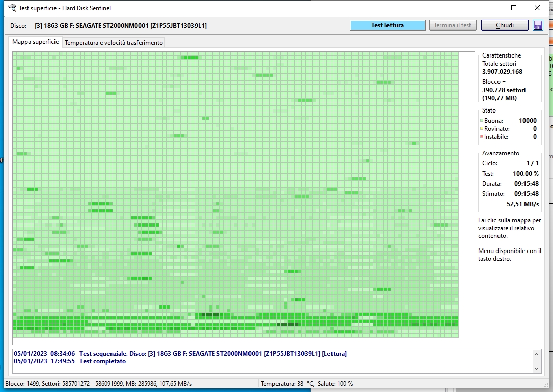Click the Buona count 10000
Image resolution: width=553 pixels, height=392 pixels.
528,121
